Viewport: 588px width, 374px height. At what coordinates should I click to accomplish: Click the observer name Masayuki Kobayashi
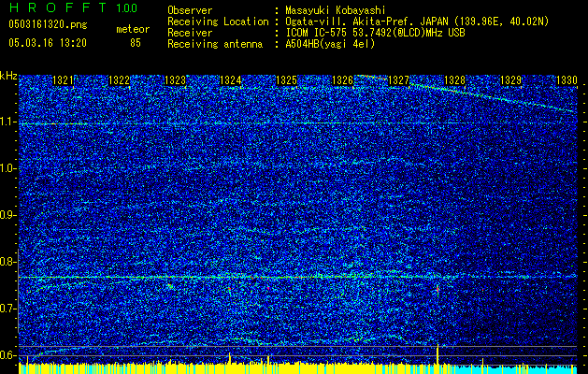(x=336, y=10)
